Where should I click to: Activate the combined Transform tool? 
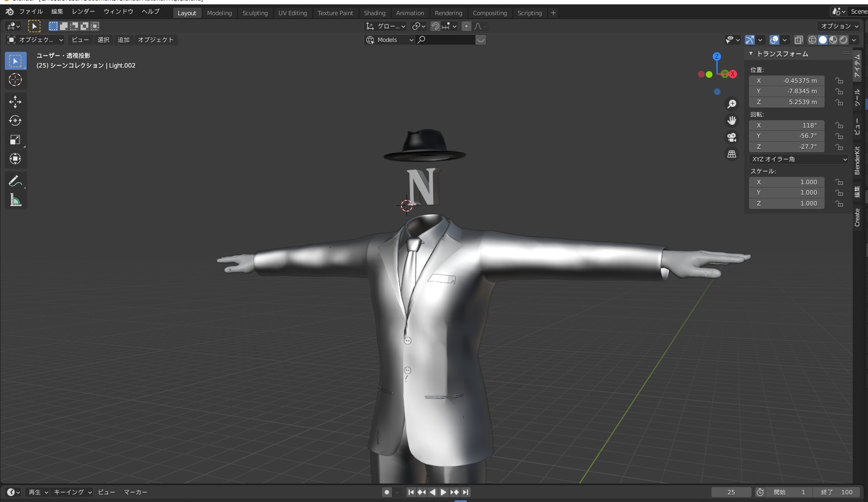tap(15, 159)
